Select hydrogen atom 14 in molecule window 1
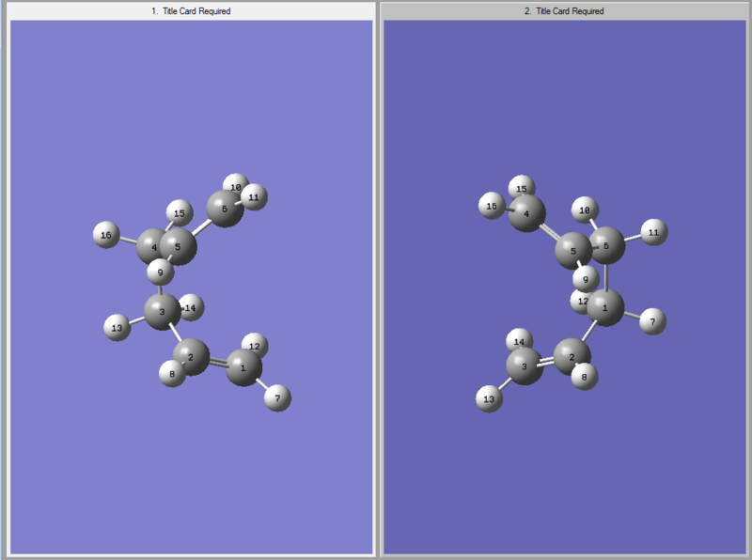The width and height of the screenshot is (752, 560). (192, 308)
